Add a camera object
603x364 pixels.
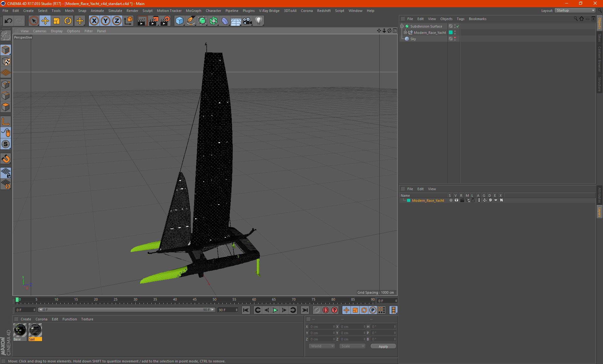[x=247, y=21]
